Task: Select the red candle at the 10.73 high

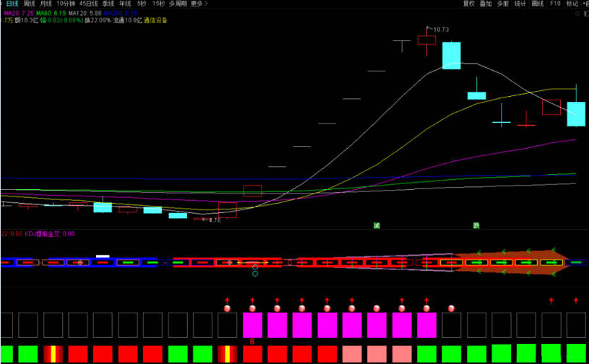Action: (426, 40)
